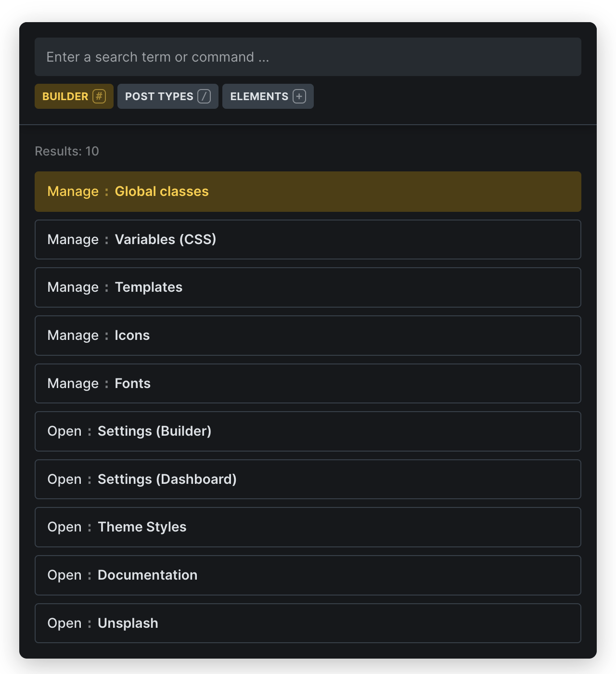
Task: Open the Unsplash command
Action: 308,623
